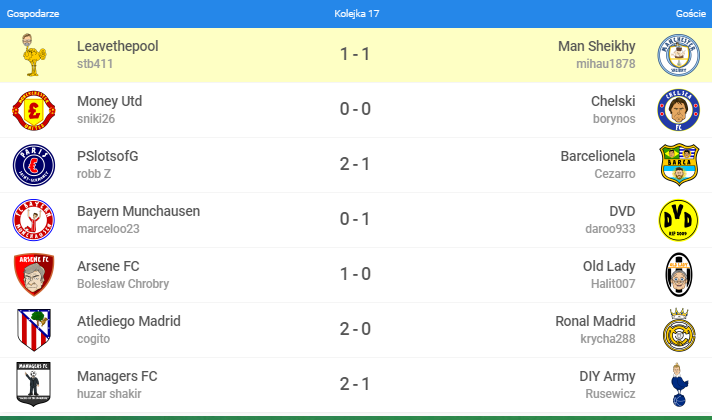The height and width of the screenshot is (420, 712).
Task: Click the Leavethepool ostrich club crest
Action: [x=34, y=55]
